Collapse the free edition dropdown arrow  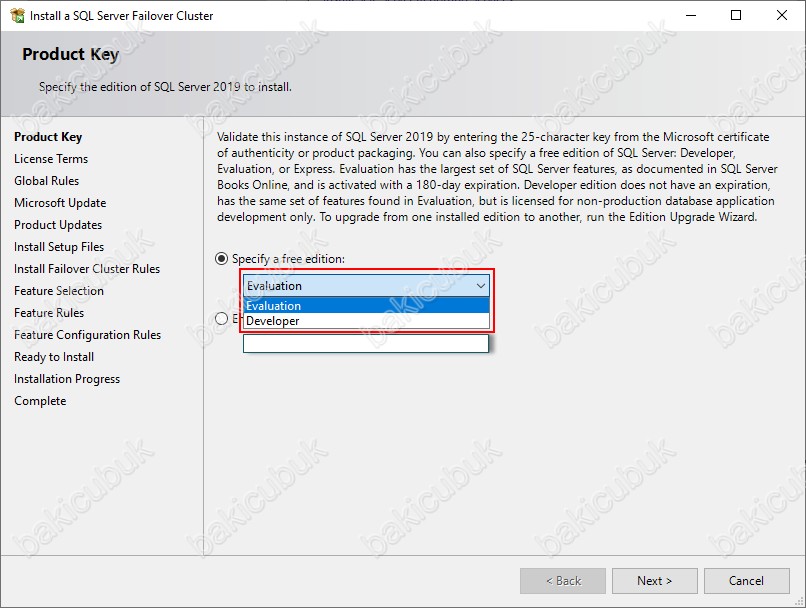tap(481, 286)
